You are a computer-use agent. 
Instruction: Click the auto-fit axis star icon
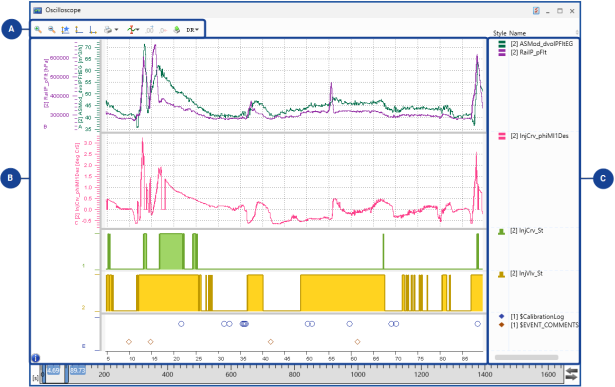(65, 30)
